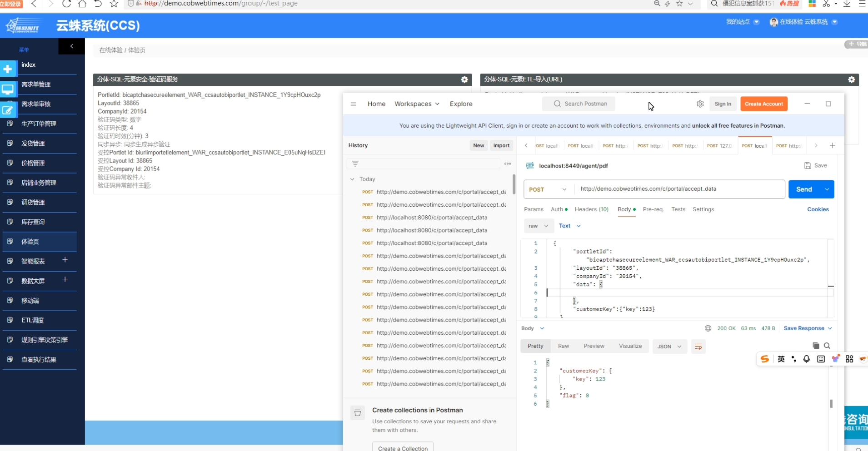The image size is (868, 451).
Task: Copy response body using the copy icon
Action: tap(816, 346)
